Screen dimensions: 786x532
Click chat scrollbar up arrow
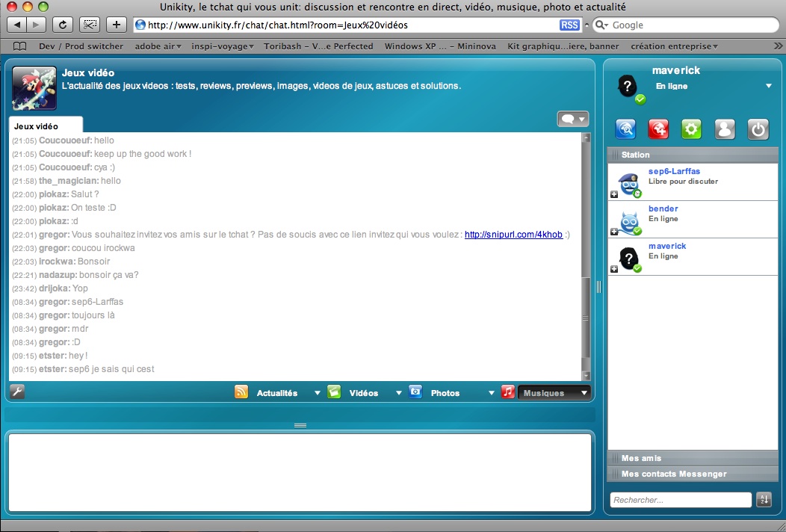point(586,137)
